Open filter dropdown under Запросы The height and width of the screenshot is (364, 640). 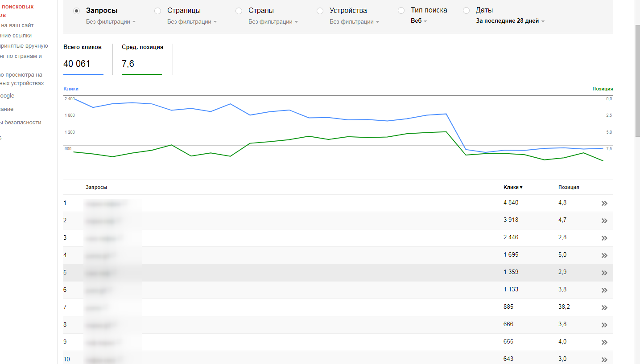point(111,22)
